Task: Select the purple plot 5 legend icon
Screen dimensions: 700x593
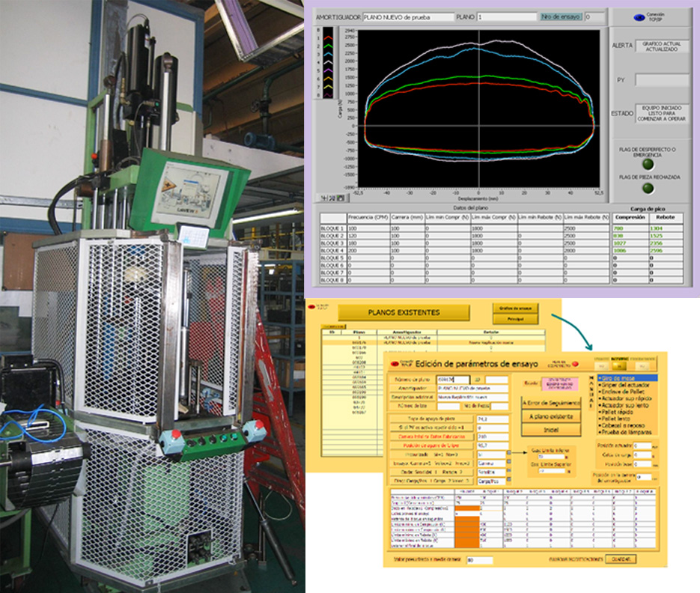Action: (328, 70)
